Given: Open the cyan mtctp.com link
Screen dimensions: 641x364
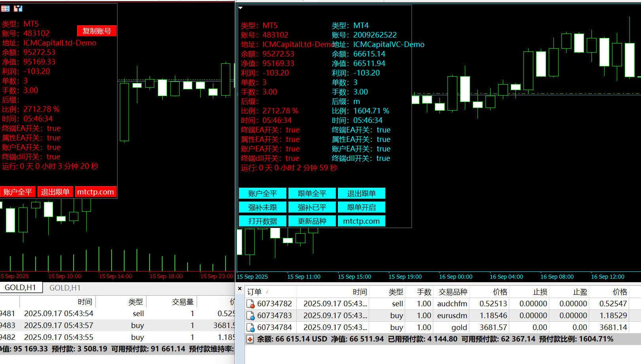Looking at the screenshot, I should point(361,221).
